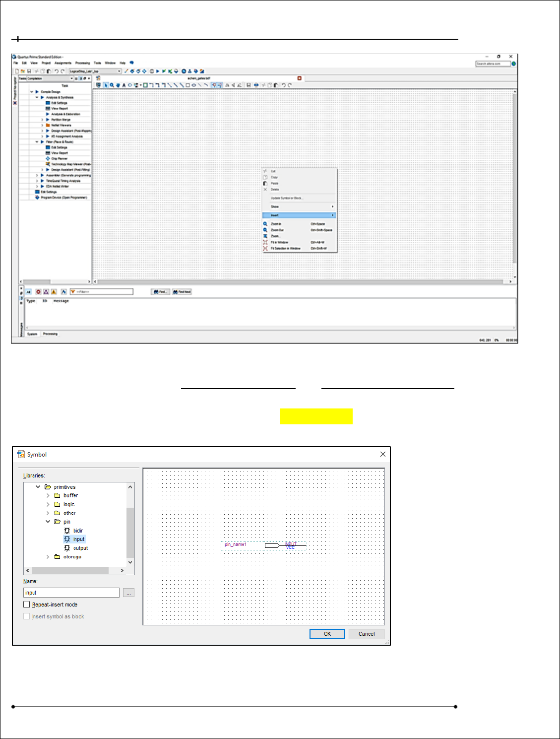This screenshot has width=560, height=739.
Task: Open the Tools menu
Action: [x=97, y=63]
